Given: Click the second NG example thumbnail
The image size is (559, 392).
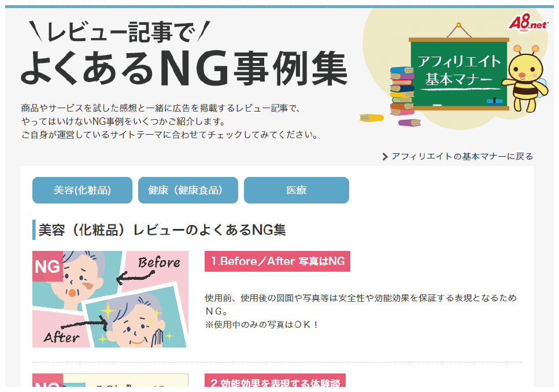Looking at the screenshot, I should pyautogui.click(x=110, y=380).
